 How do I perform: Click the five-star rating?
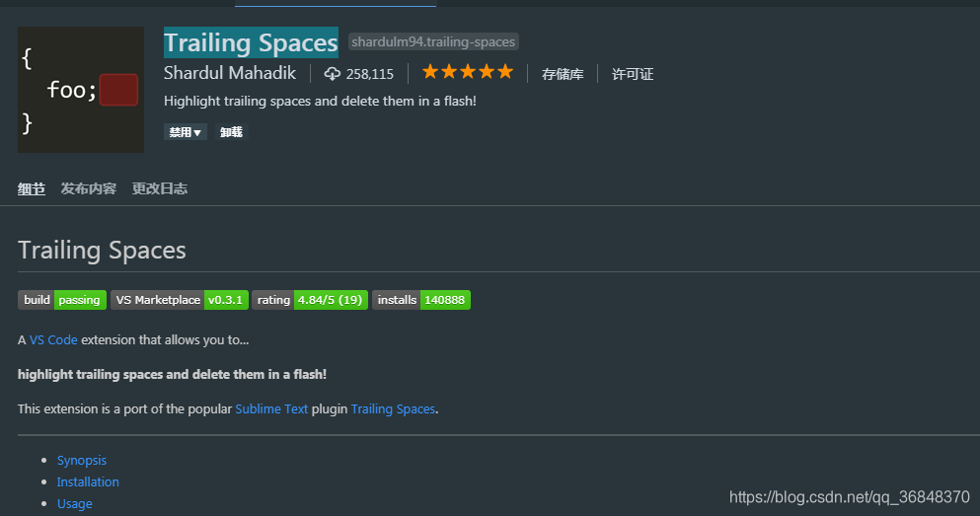pyautogui.click(x=468, y=72)
